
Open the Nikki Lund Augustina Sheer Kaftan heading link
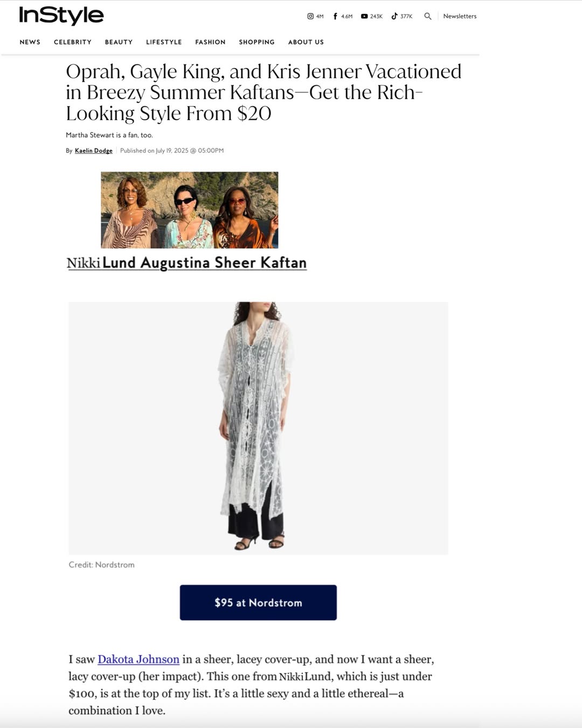coord(186,263)
